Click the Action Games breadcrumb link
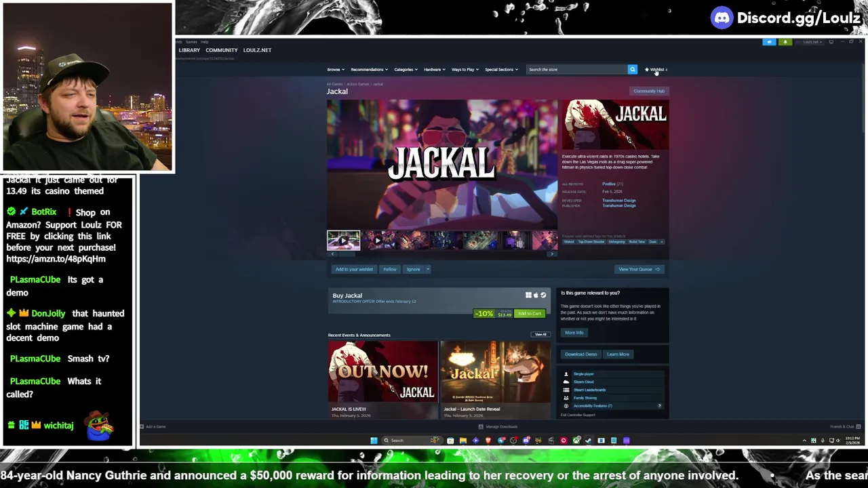The height and width of the screenshot is (488, 868). click(358, 84)
